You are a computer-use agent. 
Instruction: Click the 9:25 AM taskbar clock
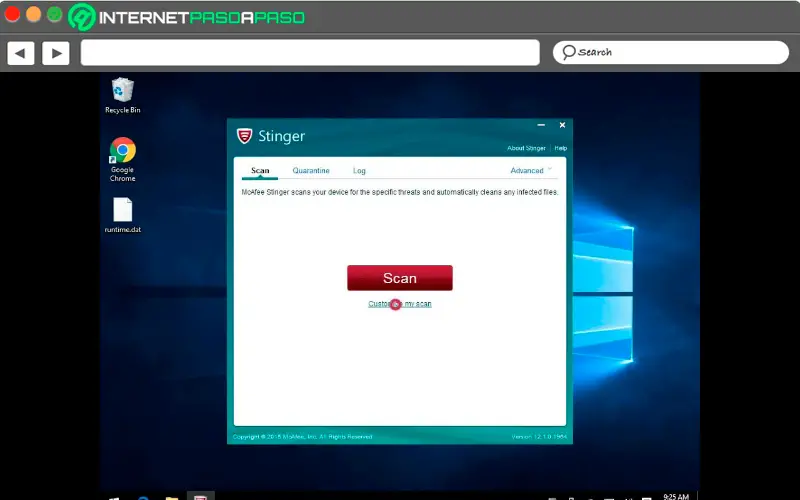(x=676, y=496)
